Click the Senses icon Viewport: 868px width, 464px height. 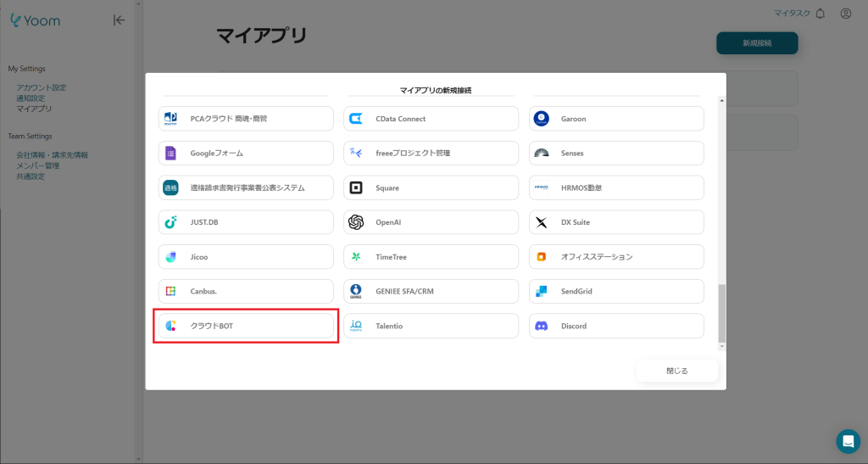point(542,153)
